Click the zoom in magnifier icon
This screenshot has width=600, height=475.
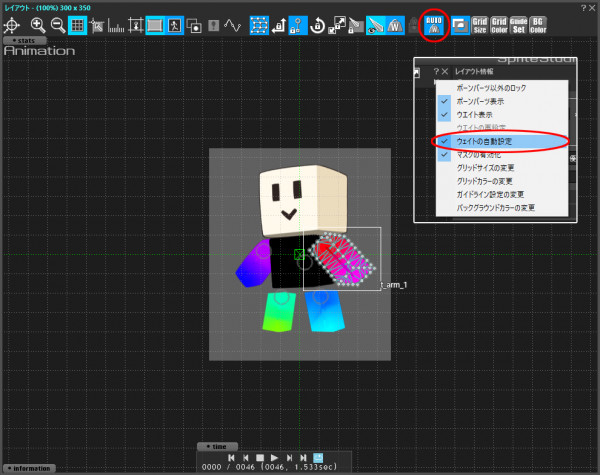(x=38, y=25)
